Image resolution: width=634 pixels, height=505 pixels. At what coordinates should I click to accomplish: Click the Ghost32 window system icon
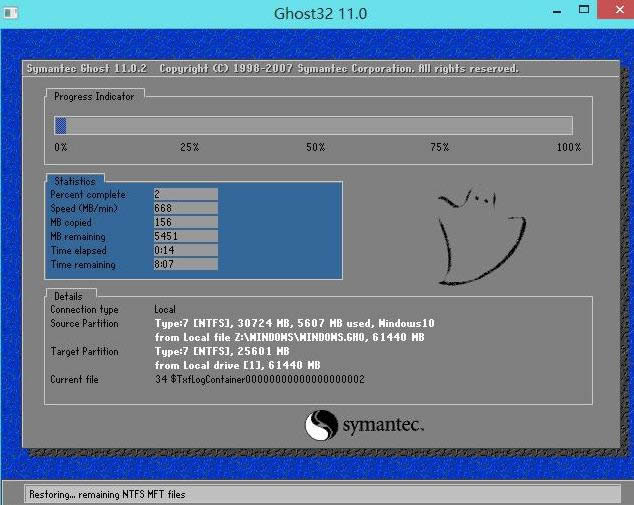pos(11,13)
